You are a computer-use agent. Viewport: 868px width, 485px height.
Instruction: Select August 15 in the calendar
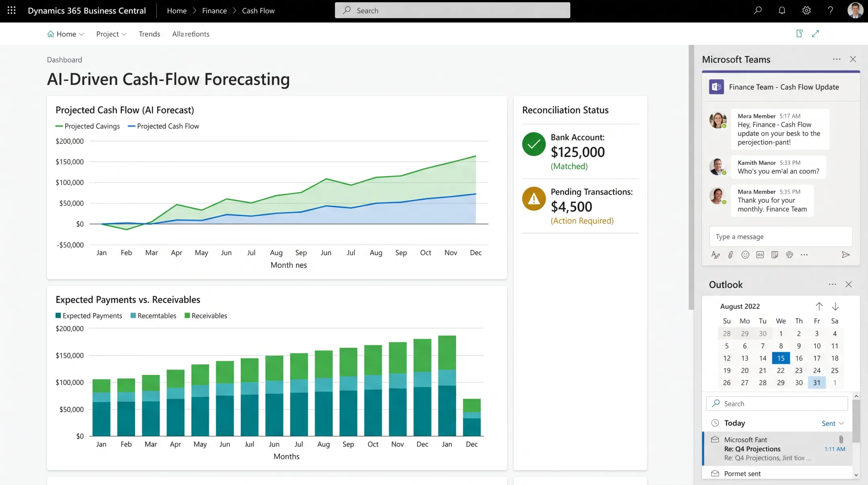[x=780, y=358]
